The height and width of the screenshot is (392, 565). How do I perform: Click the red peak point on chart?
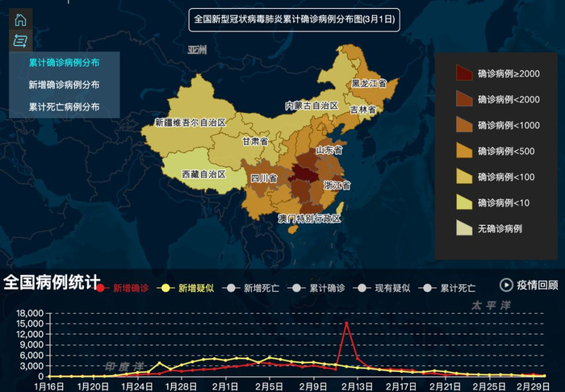tap(346, 323)
